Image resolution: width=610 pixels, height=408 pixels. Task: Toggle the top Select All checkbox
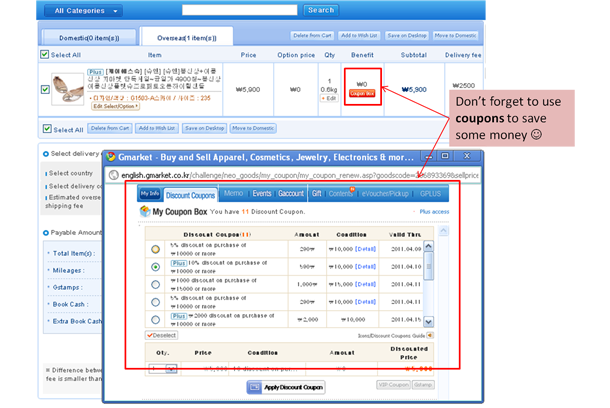tap(45, 54)
